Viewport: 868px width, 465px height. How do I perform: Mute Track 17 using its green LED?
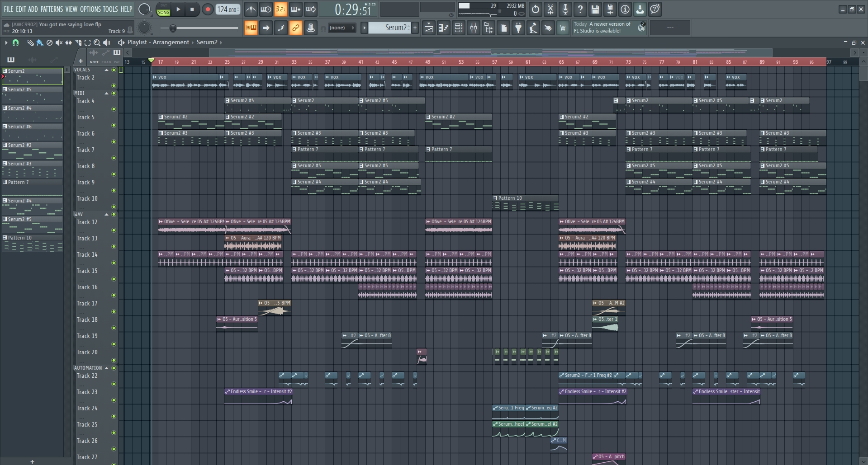(x=114, y=311)
